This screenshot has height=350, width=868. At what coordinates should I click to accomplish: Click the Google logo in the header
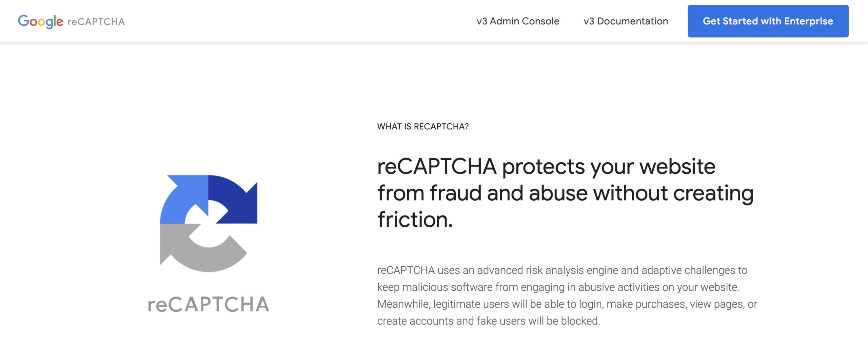[x=40, y=21]
